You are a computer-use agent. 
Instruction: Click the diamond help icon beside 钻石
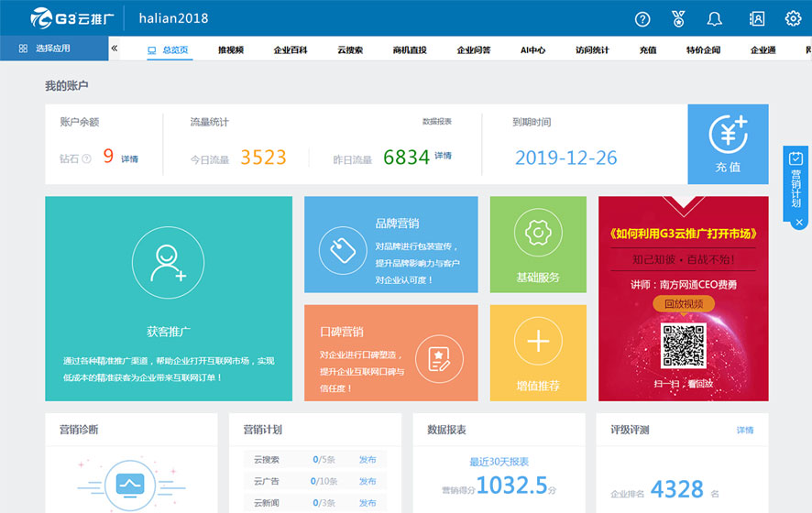click(87, 158)
